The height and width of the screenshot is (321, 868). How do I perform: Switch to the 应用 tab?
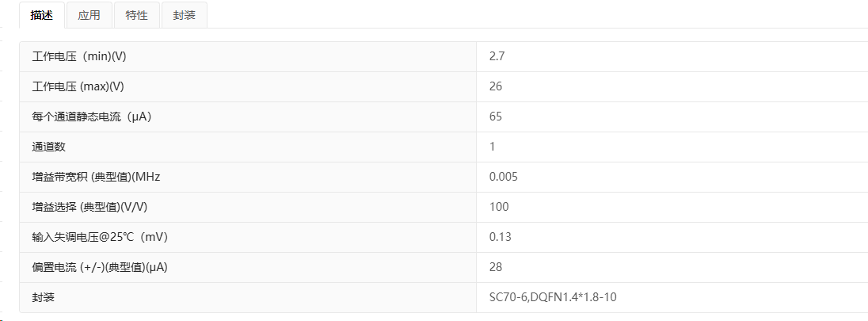89,15
